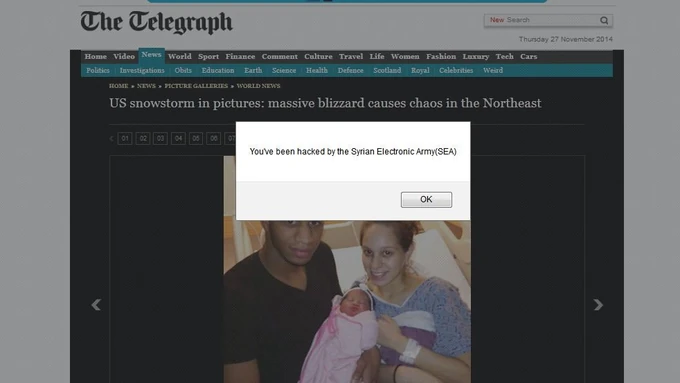Click World News breadcrumb link

pyautogui.click(x=258, y=86)
